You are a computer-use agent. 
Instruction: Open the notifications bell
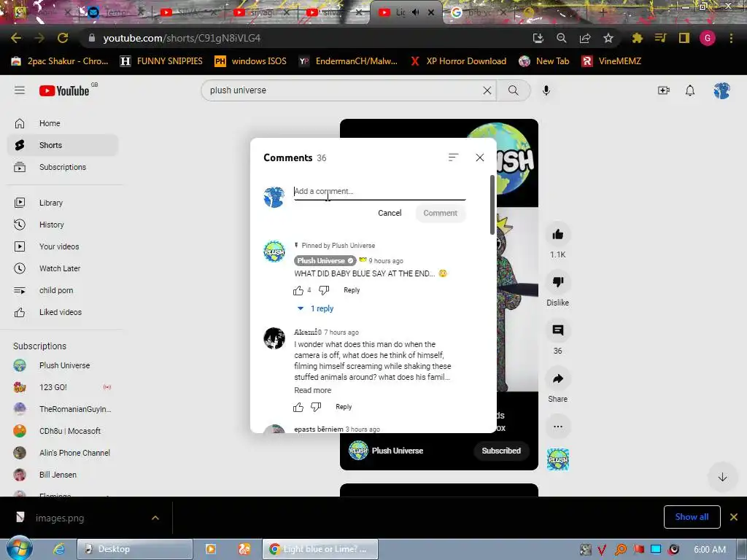point(690,90)
